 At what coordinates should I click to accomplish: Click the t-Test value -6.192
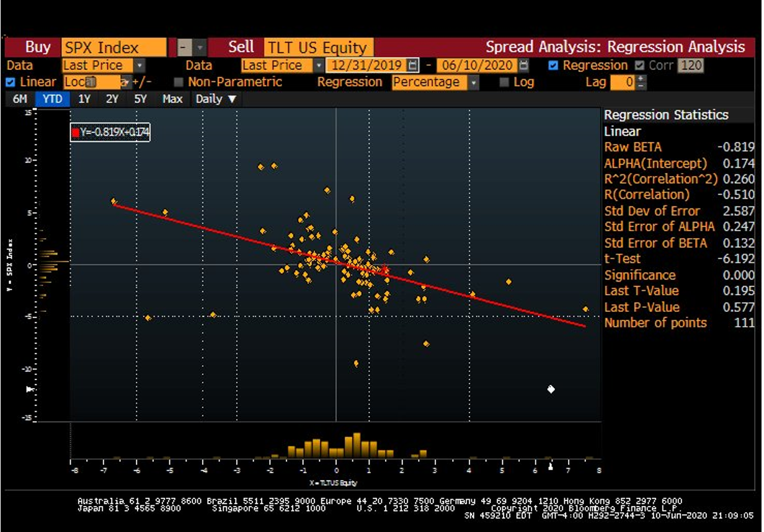(x=736, y=259)
